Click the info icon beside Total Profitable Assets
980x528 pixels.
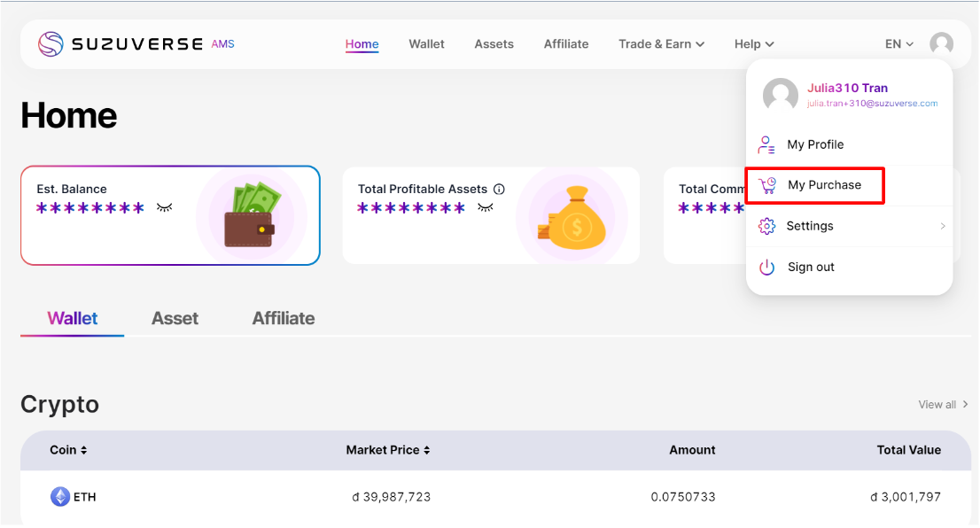[x=499, y=189]
